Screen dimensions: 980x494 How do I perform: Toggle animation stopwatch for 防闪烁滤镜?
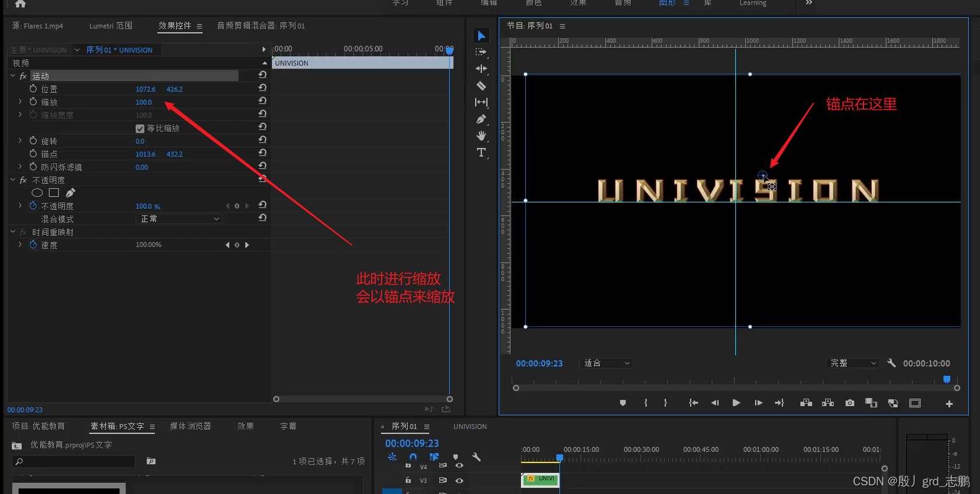pyautogui.click(x=33, y=167)
